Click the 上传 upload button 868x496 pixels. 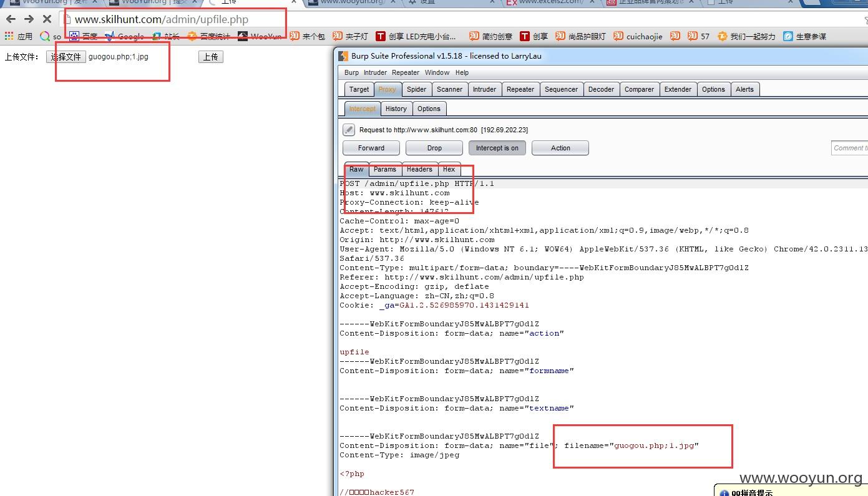point(211,57)
